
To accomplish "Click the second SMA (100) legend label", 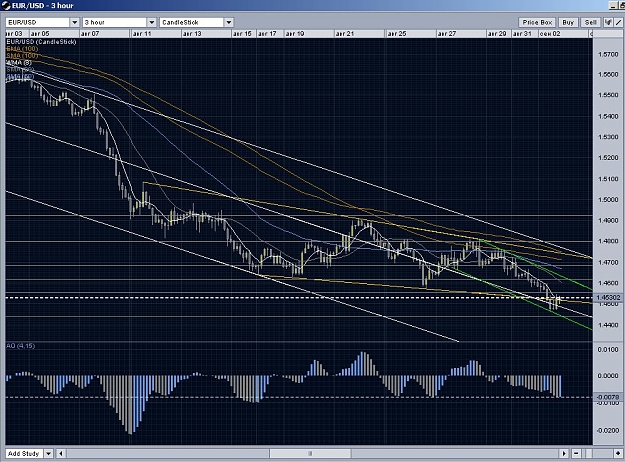I will 22,55.
